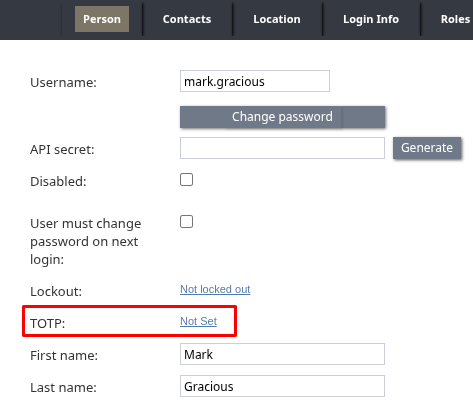Open the Roles tab

click(455, 19)
